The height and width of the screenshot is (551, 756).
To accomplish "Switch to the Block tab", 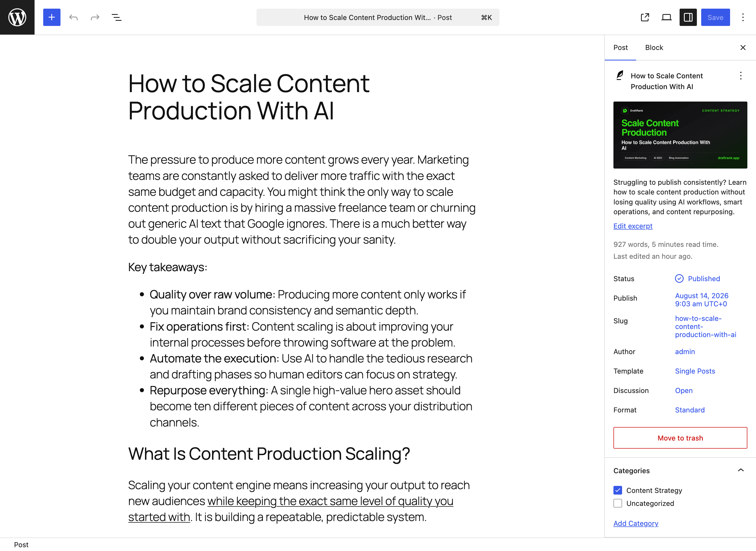I will (654, 48).
